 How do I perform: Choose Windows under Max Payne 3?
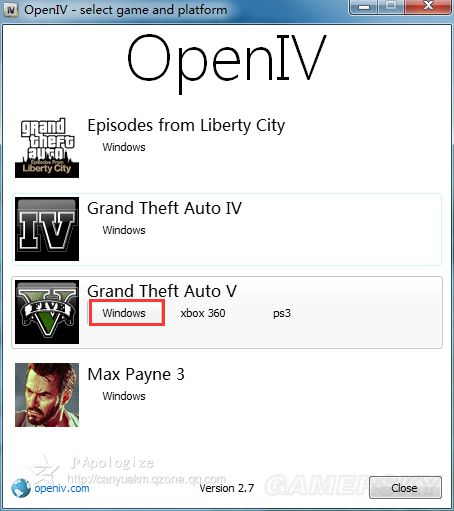coord(124,396)
